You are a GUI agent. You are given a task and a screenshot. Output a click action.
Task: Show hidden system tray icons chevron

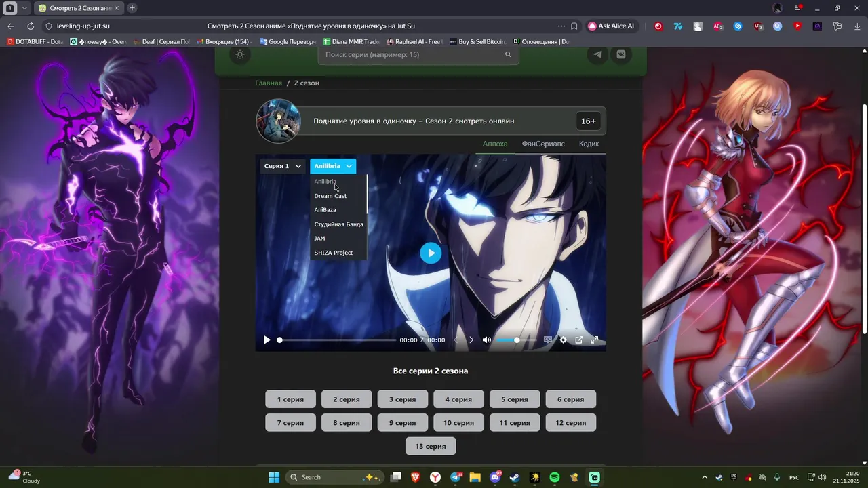point(704,477)
